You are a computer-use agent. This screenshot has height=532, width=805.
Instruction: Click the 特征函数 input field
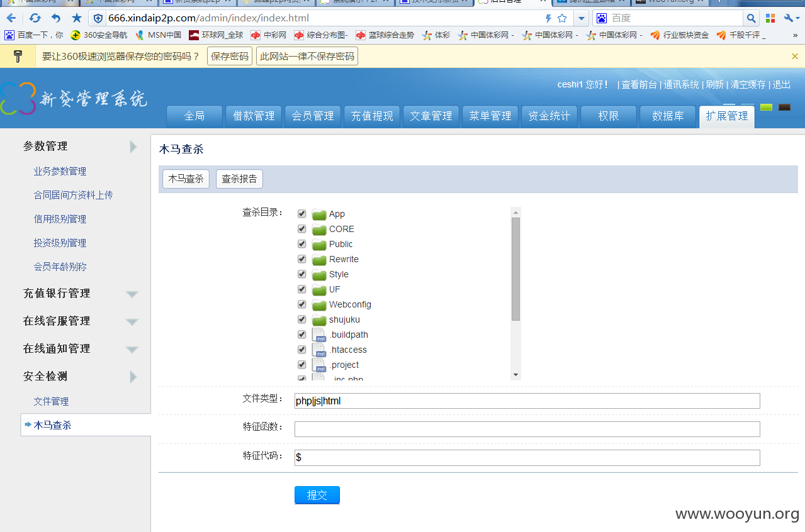point(527,429)
